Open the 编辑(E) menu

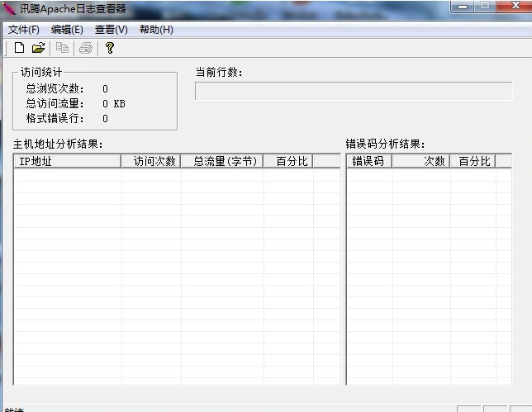coord(67,29)
